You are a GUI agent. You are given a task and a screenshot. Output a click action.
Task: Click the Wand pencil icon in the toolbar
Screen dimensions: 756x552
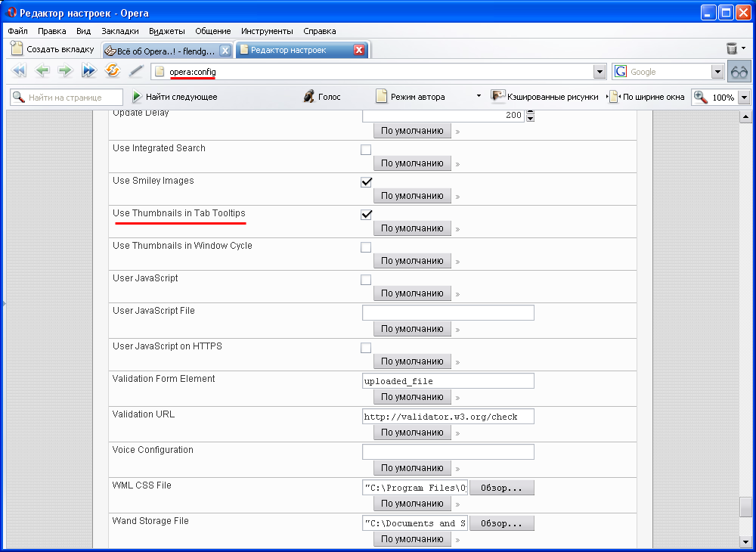136,71
